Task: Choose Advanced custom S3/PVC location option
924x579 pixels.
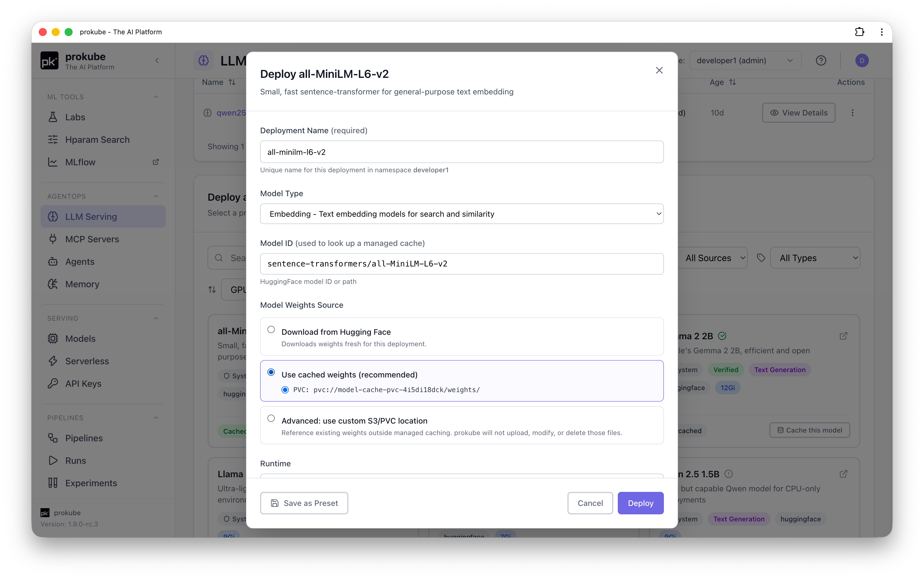Action: [x=271, y=418]
